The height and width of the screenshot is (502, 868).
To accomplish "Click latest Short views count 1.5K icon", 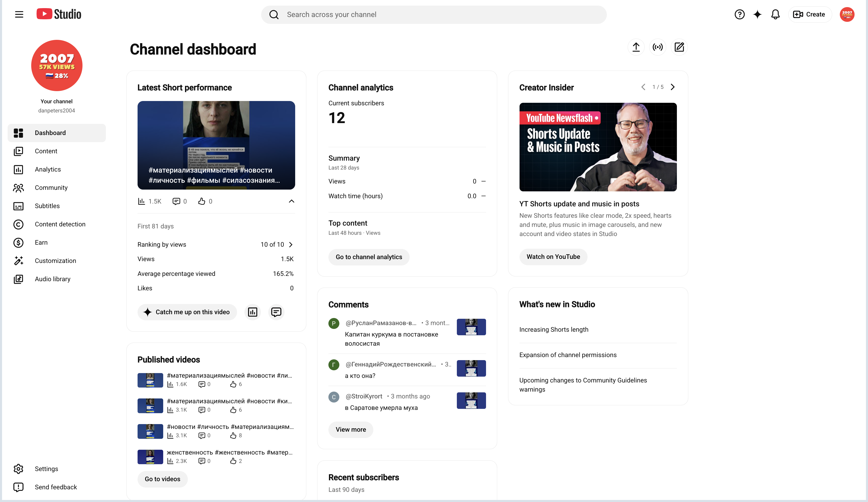I will coord(141,201).
